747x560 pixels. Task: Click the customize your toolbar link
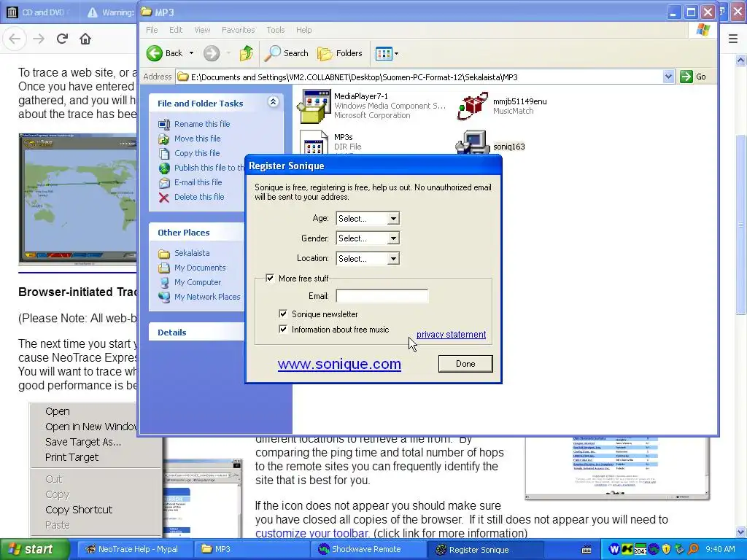click(x=312, y=533)
